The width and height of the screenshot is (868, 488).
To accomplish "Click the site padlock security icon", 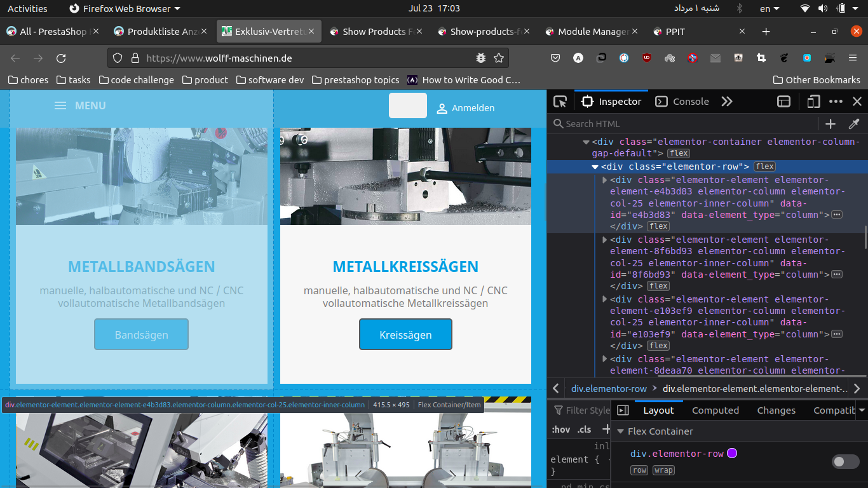I will (135, 58).
